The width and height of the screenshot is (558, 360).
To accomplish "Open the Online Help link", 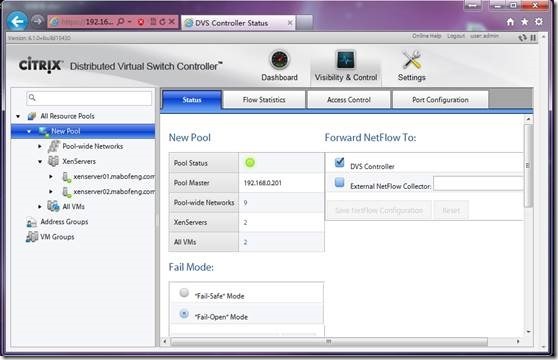I will coord(426,36).
